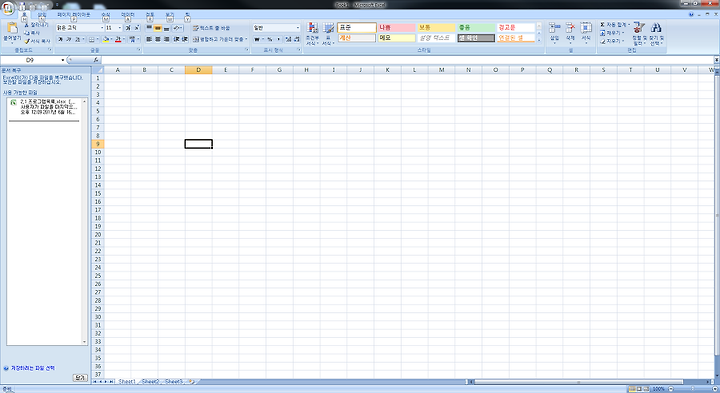This screenshot has width=720, height=393.
Task: Click the Wrap Text button
Action: [x=211, y=28]
